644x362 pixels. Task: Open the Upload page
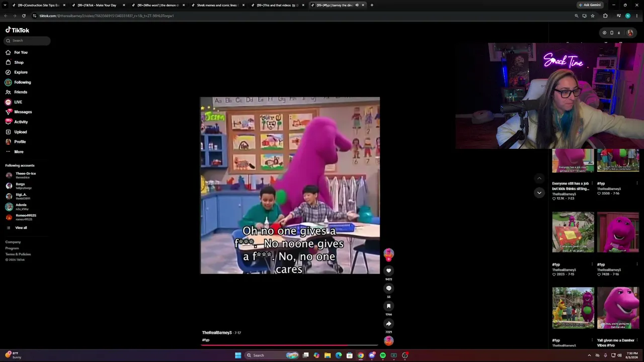[x=16, y=132]
